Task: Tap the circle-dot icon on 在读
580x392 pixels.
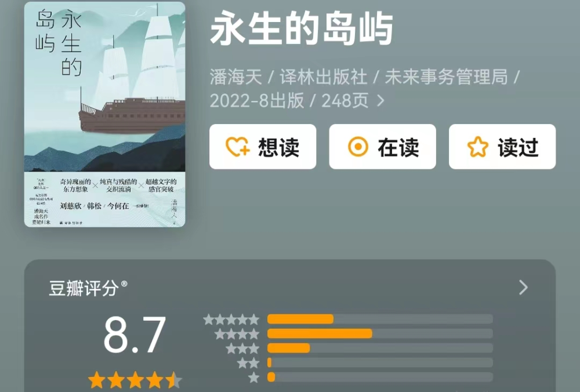Action: (x=358, y=147)
